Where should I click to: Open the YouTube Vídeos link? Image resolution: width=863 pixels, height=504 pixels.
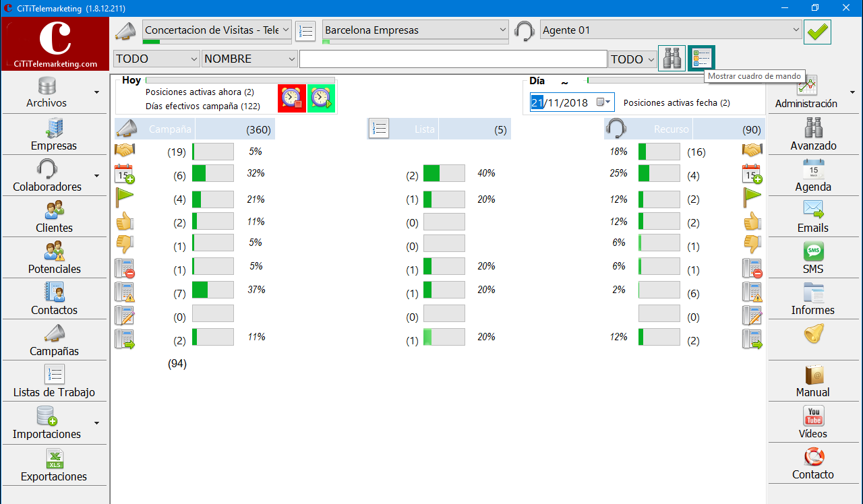pos(813,422)
